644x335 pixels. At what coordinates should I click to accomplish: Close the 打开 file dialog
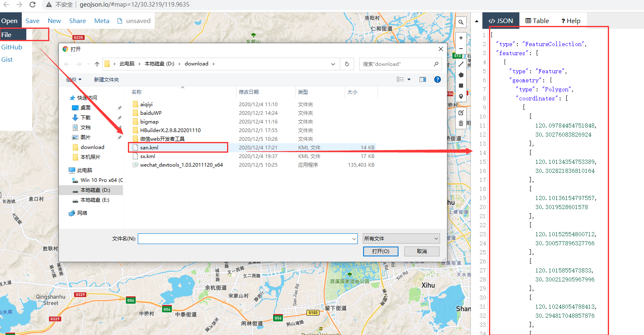(x=441, y=49)
